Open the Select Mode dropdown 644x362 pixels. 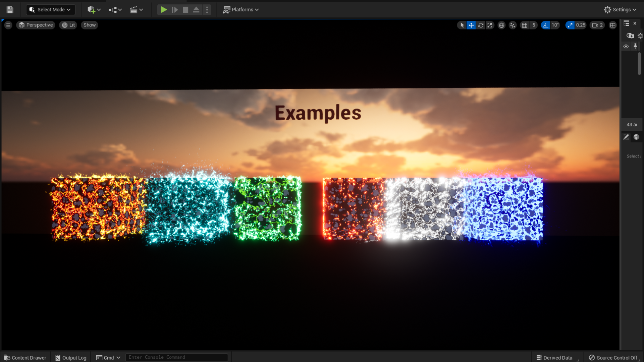coord(51,10)
